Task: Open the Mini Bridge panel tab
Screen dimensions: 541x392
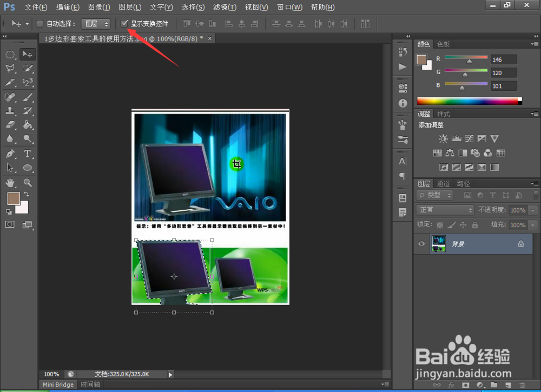Action: [x=58, y=384]
